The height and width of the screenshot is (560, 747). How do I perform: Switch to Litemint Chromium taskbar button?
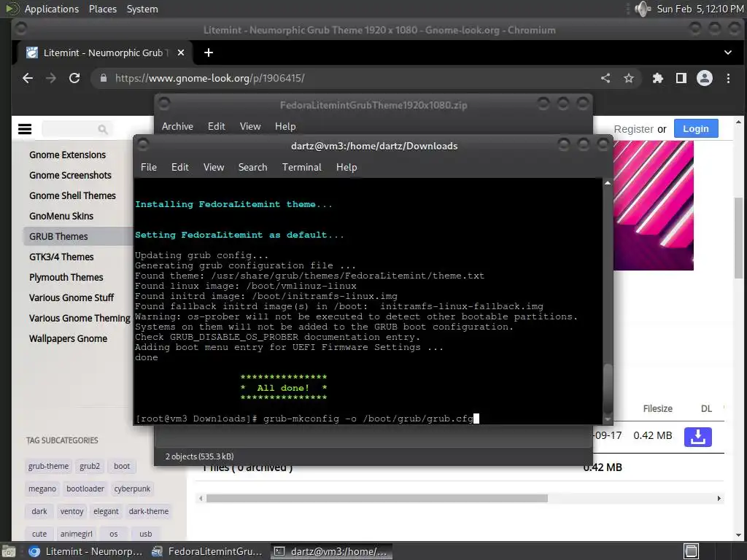pos(87,552)
